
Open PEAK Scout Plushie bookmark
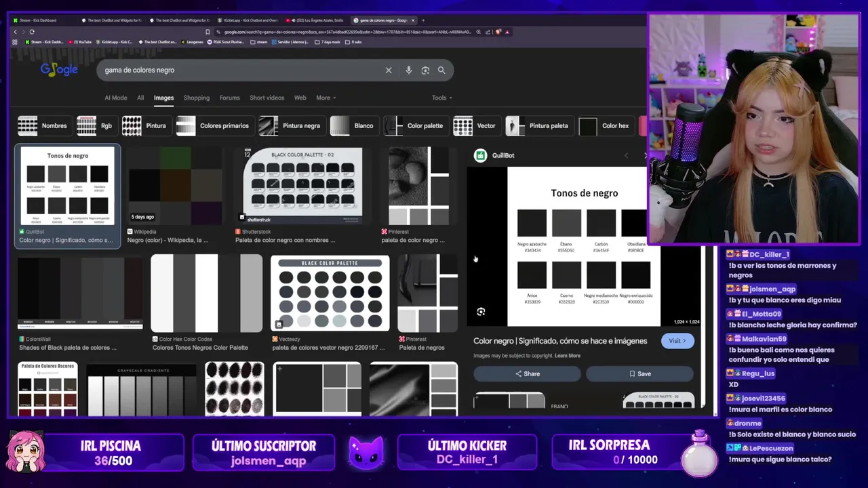pos(226,42)
